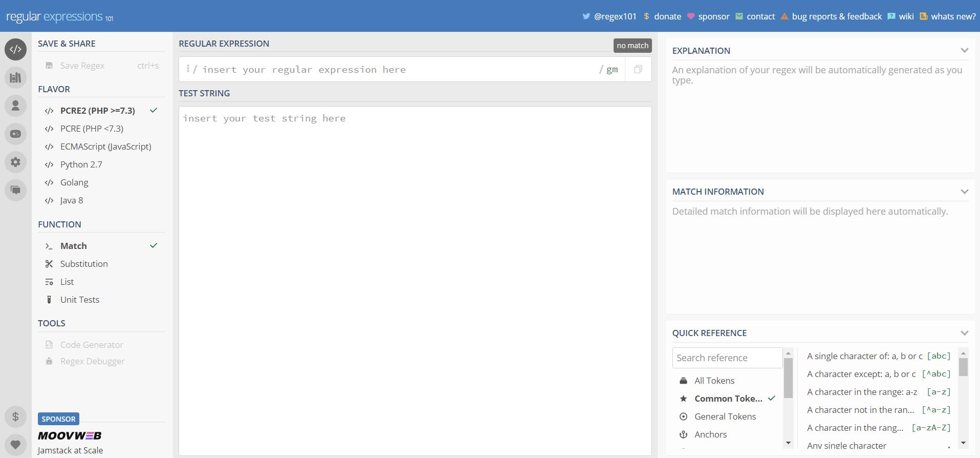Select PCRE (PHP <7.3) flavor
Image resolution: width=980 pixels, height=458 pixels.
click(x=101, y=129)
